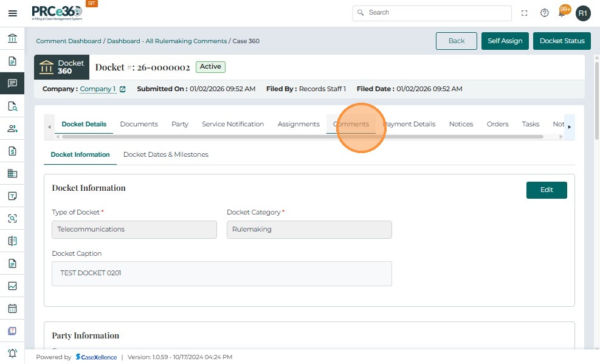Click 'Records Staff 1' filed by value

click(x=322, y=89)
